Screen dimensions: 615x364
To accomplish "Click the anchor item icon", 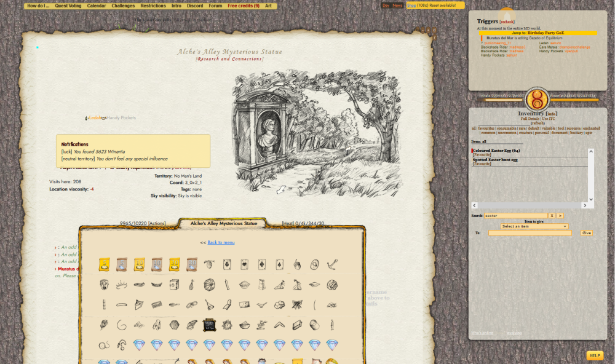I will click(x=332, y=264).
